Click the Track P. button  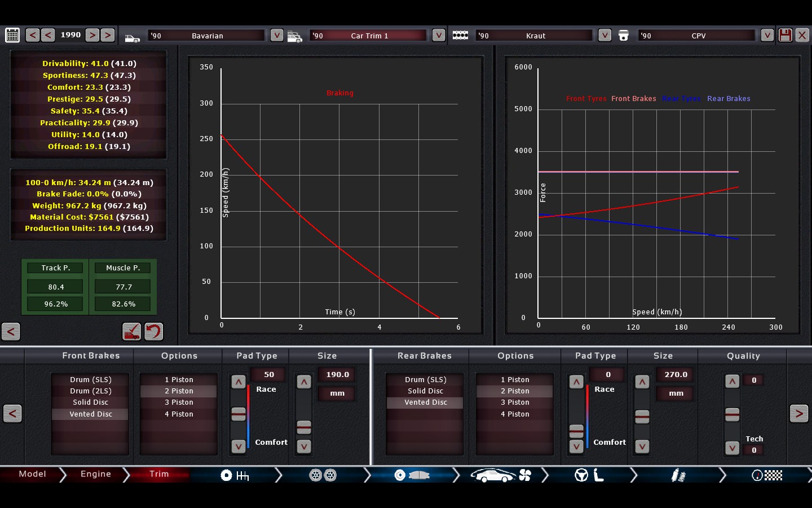coord(56,268)
